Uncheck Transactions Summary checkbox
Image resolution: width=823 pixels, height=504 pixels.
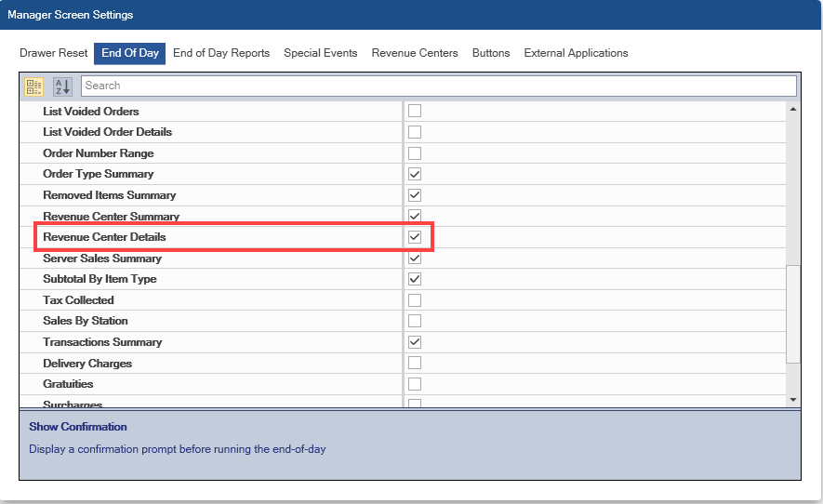coord(415,342)
